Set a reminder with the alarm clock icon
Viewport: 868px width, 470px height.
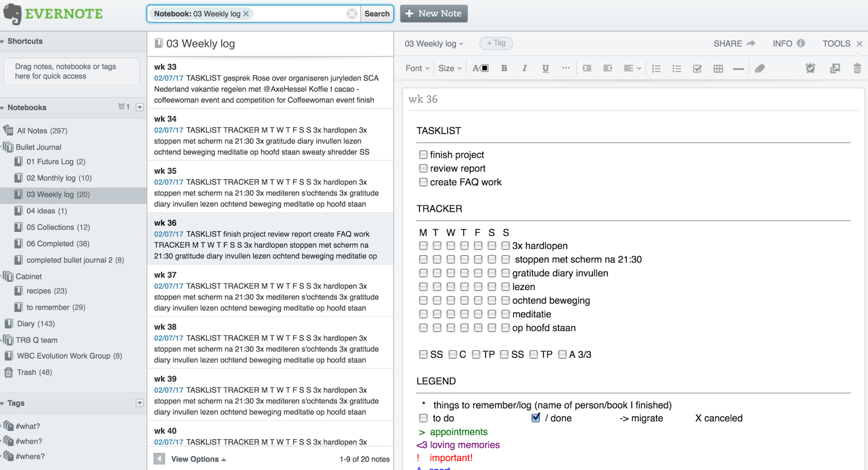[810, 68]
